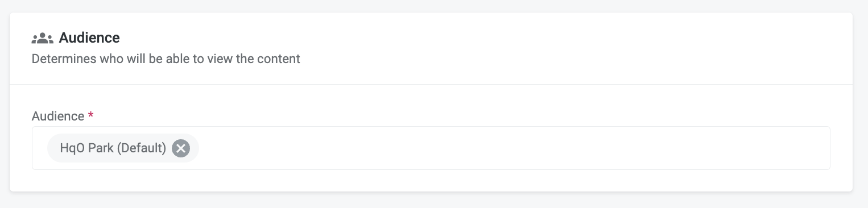Click the people group icon beside Audience
The height and width of the screenshot is (208, 868).
(42, 39)
